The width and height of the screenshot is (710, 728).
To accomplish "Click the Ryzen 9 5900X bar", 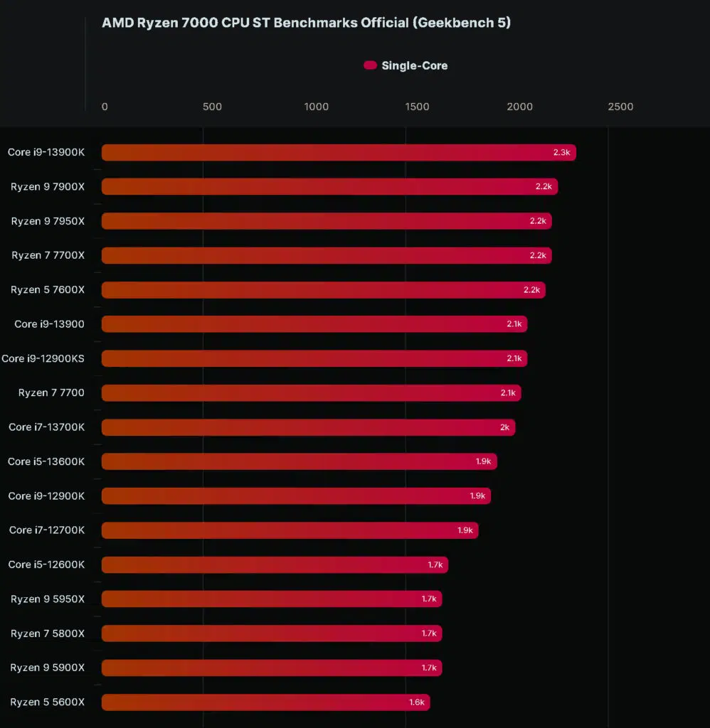I will pyautogui.click(x=272, y=668).
